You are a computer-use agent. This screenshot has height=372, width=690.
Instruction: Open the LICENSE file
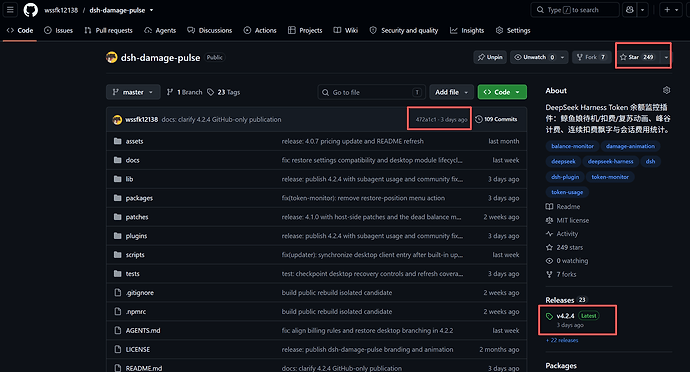(138, 350)
